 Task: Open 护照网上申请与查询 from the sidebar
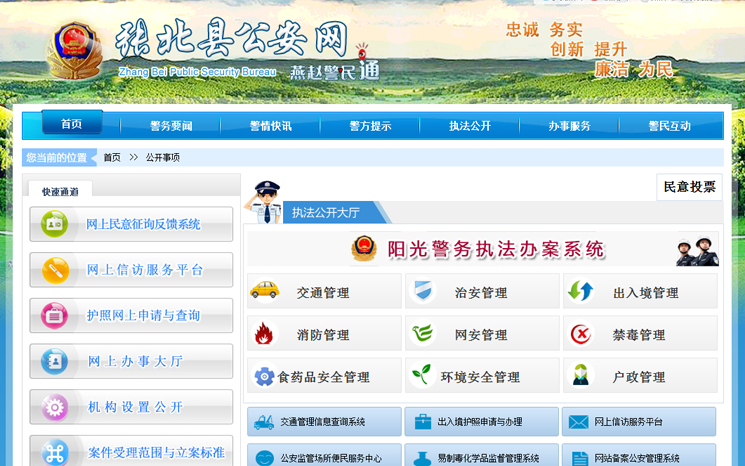pos(131,315)
